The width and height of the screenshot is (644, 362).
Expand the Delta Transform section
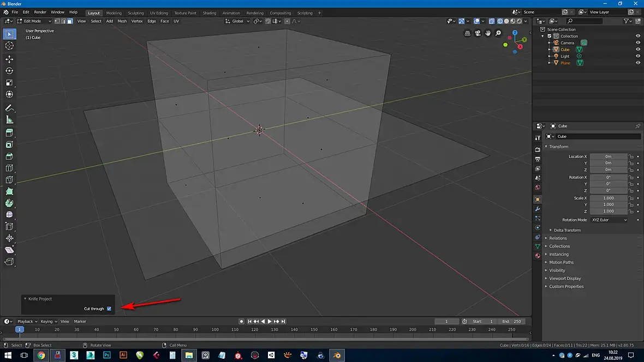point(567,230)
